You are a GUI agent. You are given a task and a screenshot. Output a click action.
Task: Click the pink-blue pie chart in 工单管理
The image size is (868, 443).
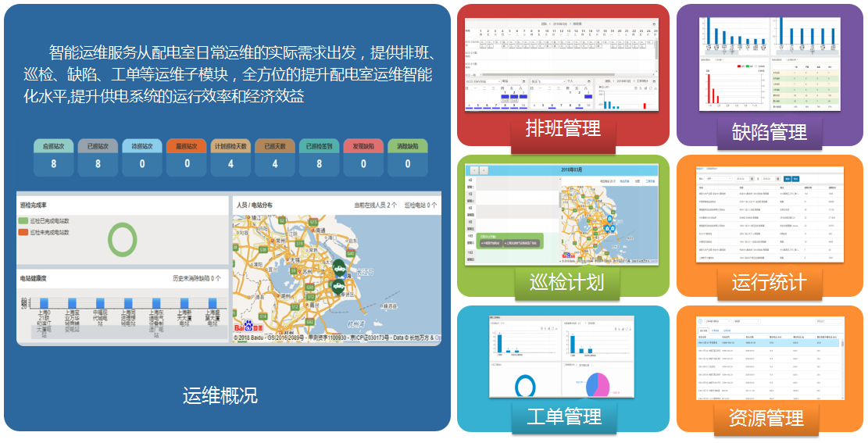[597, 384]
